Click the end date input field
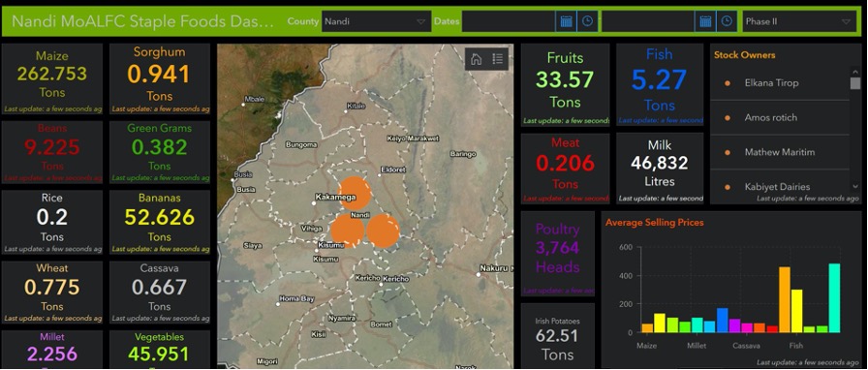This screenshot has width=868, height=370. [648, 21]
